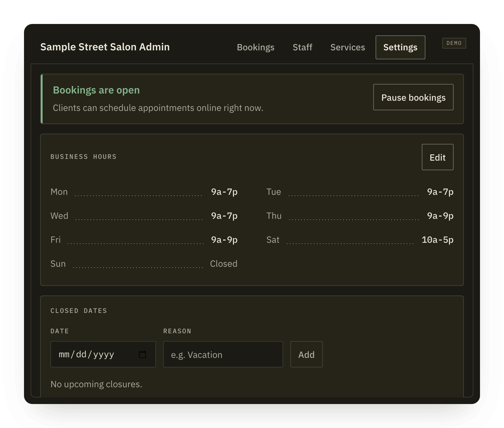
Task: Click the CLOSED DATES section heading
Action: (x=79, y=311)
